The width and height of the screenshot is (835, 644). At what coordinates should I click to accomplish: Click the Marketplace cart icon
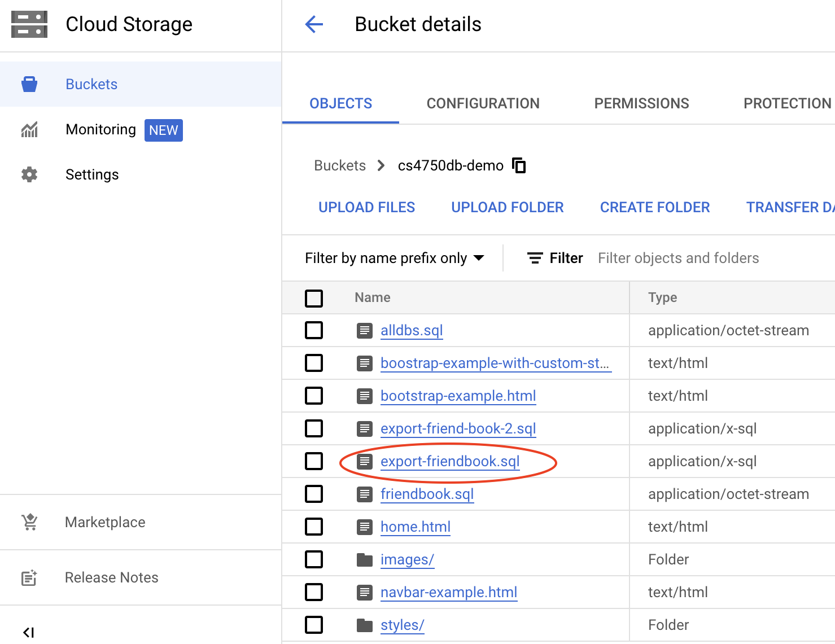pyautogui.click(x=29, y=522)
